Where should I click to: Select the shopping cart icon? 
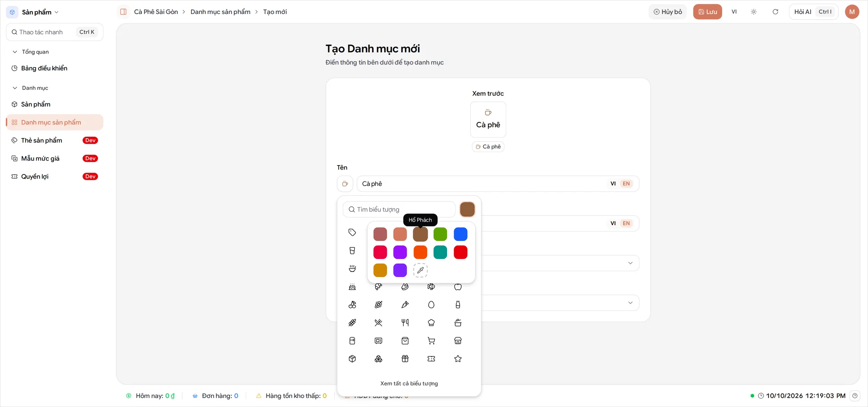coord(431,341)
